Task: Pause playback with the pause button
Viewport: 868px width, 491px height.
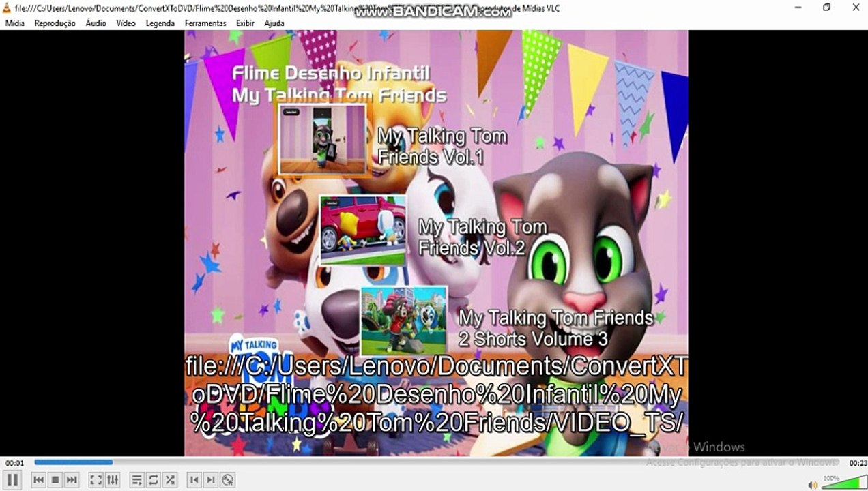Action: 12,480
